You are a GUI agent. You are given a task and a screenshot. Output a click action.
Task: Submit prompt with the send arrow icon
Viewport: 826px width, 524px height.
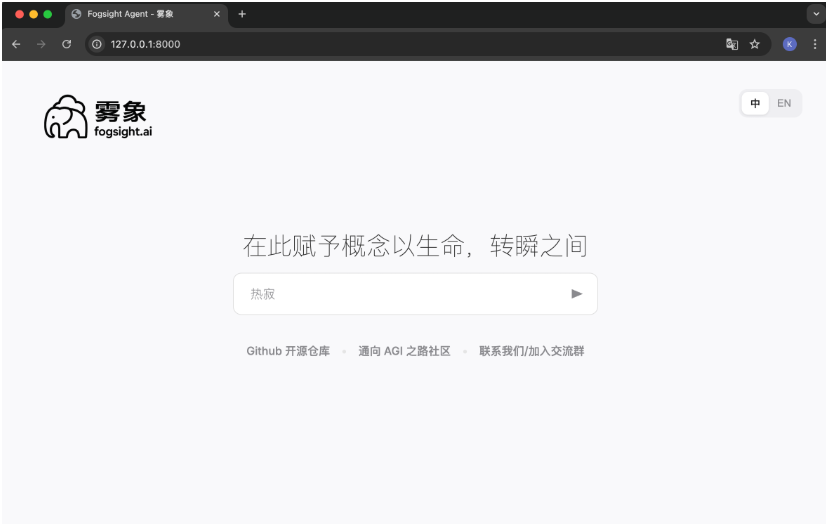tap(576, 294)
